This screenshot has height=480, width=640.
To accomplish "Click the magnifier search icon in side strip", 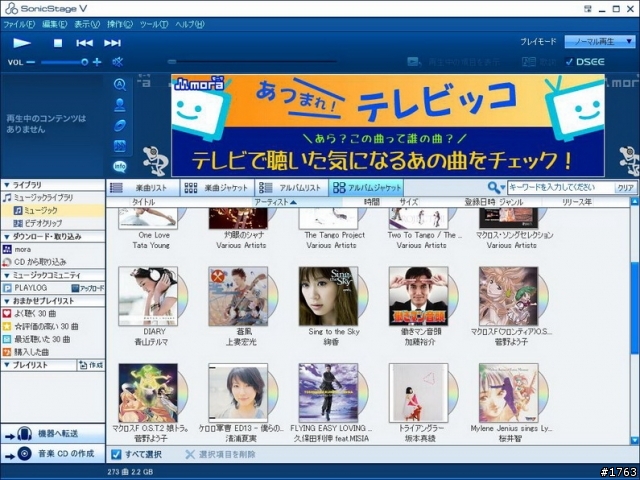I will pos(120,84).
